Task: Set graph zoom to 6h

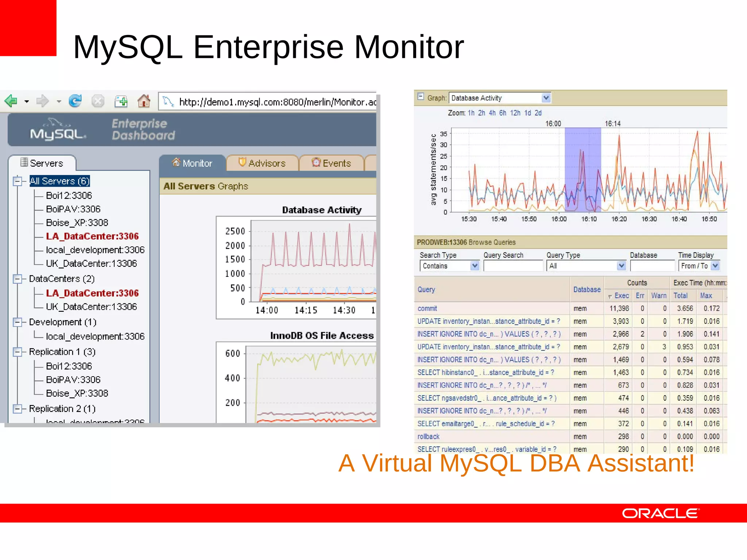Action: (503, 113)
